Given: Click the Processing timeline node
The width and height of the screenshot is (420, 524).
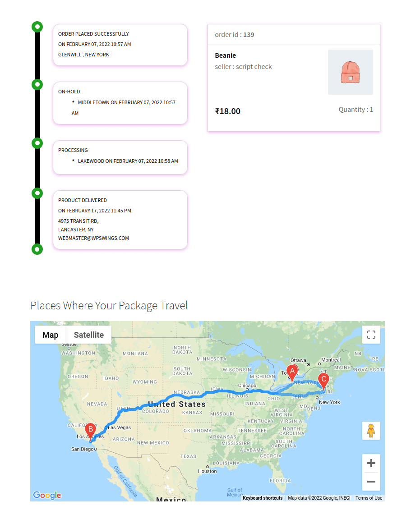Looking at the screenshot, I should [37, 143].
